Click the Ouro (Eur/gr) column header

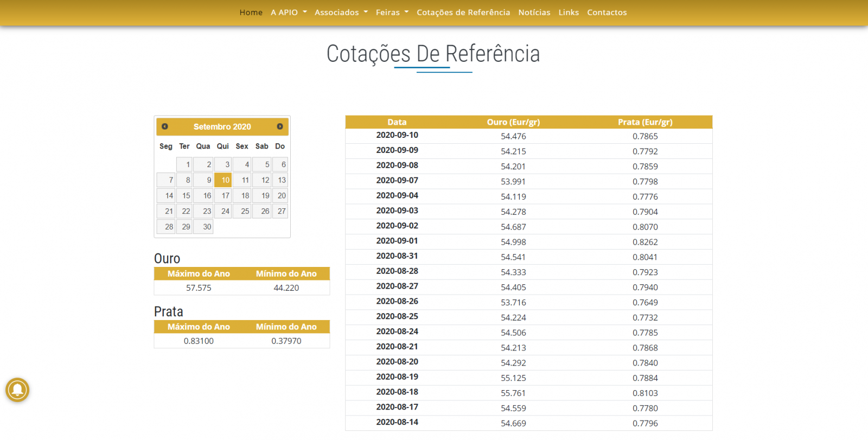[513, 122]
